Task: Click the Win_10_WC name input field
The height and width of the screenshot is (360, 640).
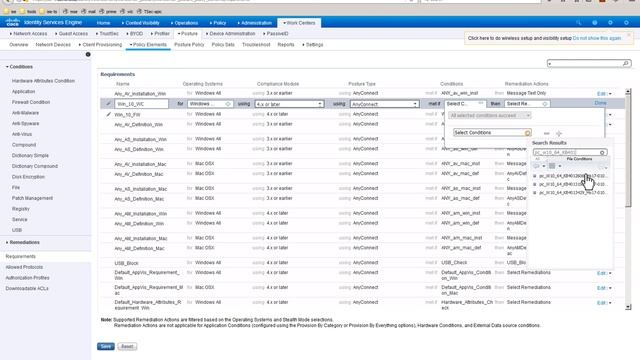Action: 141,104
